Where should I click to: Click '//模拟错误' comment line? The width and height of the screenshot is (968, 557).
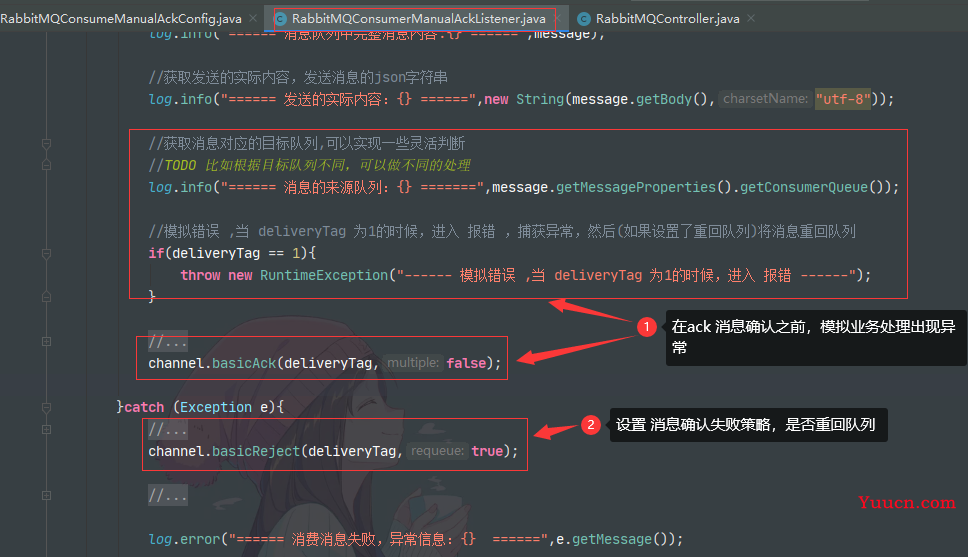point(502,232)
